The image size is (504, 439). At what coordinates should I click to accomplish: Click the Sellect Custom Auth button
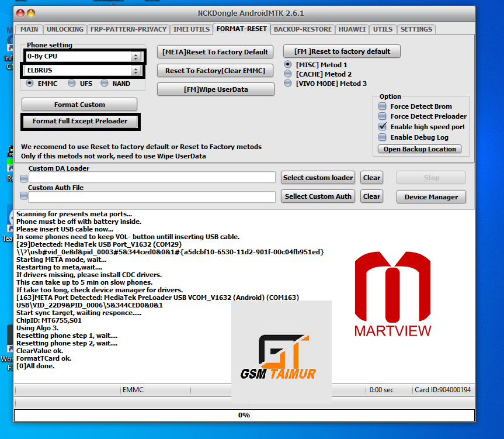[x=318, y=196]
